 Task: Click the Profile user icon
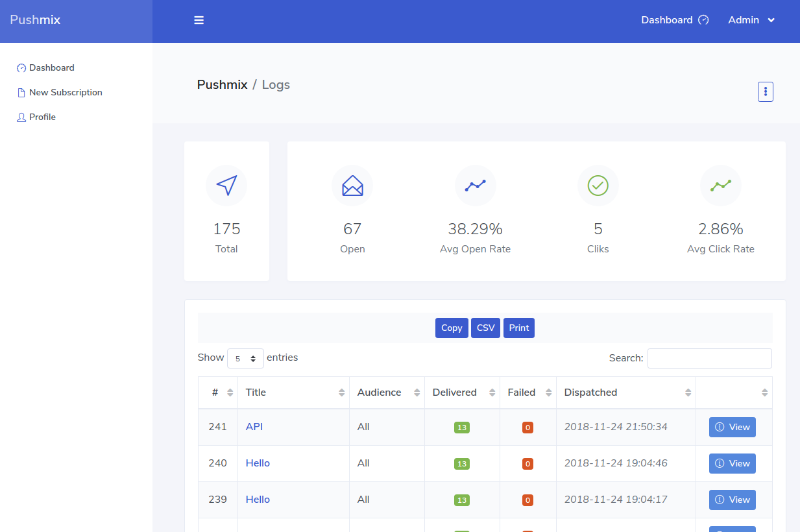(x=21, y=117)
